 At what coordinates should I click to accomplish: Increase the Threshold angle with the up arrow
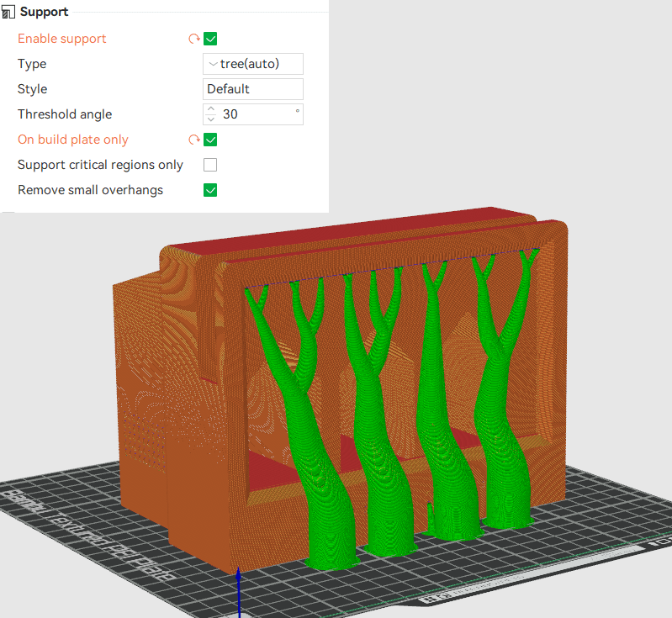point(210,109)
